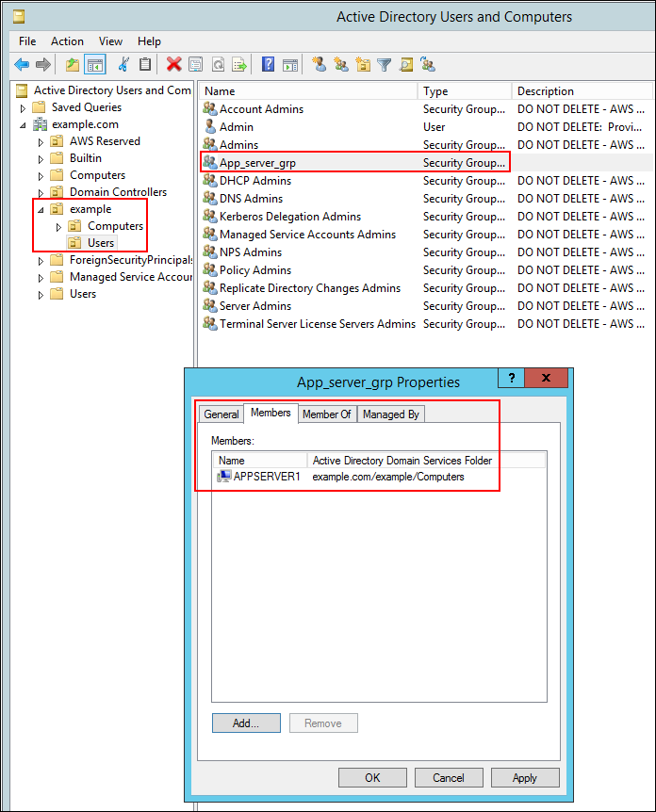
Task: Click the Add to group toolbar icon
Action: click(x=428, y=64)
